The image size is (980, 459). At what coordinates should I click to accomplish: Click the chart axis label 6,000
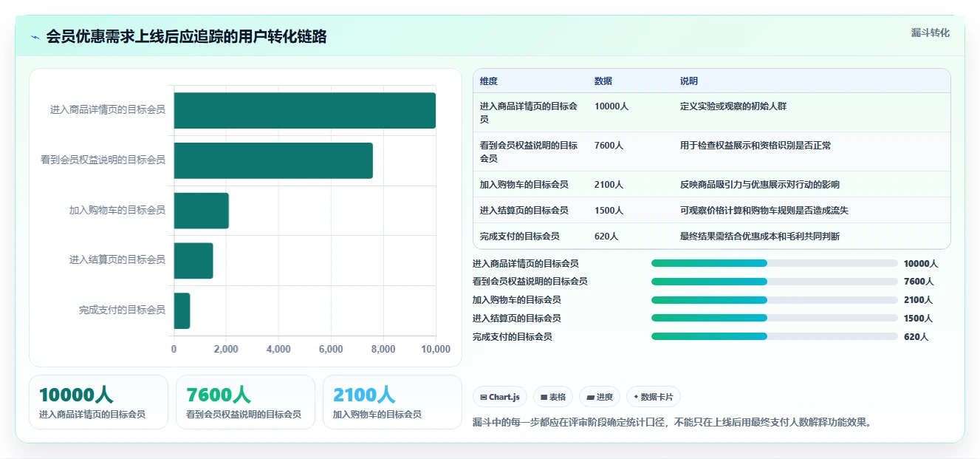click(x=331, y=349)
